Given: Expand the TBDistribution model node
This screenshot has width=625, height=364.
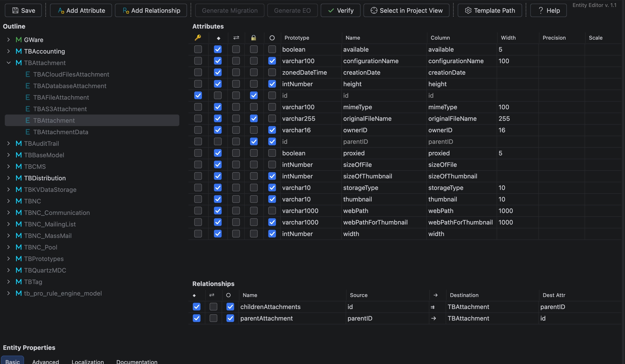Looking at the screenshot, I should click(x=8, y=178).
